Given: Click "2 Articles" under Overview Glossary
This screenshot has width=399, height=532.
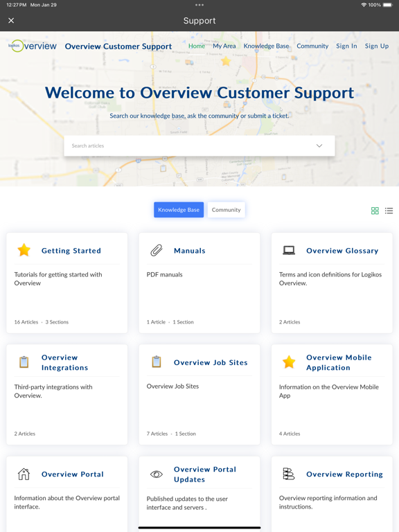Looking at the screenshot, I should [290, 322].
